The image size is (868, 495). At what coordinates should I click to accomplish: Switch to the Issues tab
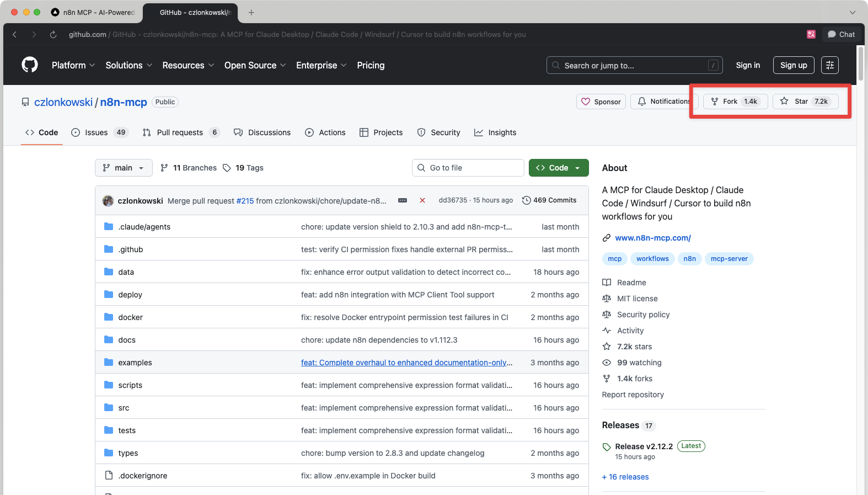[x=100, y=132]
